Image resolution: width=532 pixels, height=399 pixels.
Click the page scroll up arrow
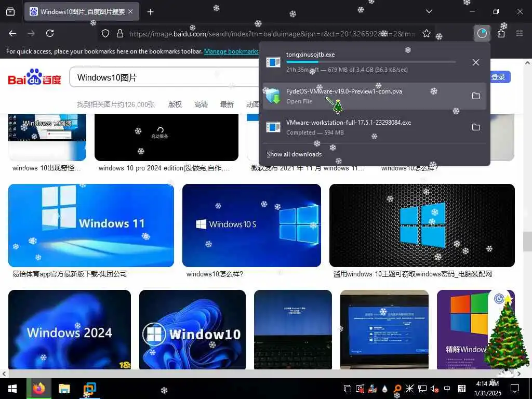tap(527, 63)
